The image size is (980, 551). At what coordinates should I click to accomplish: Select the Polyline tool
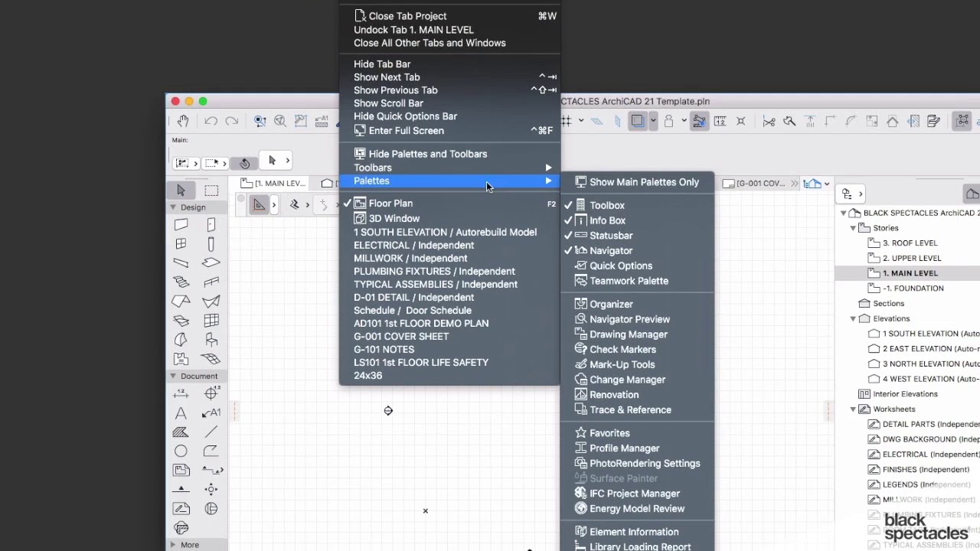(x=211, y=452)
